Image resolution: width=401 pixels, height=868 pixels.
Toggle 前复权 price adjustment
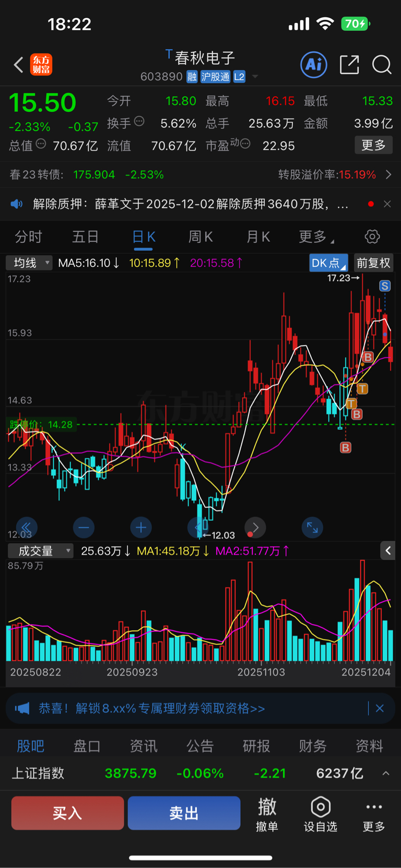(373, 263)
